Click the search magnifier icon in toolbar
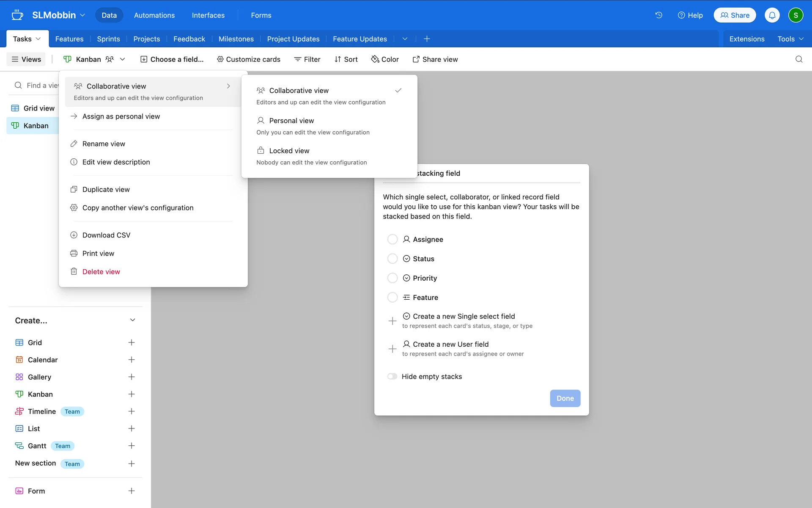The width and height of the screenshot is (812, 508). pos(798,59)
